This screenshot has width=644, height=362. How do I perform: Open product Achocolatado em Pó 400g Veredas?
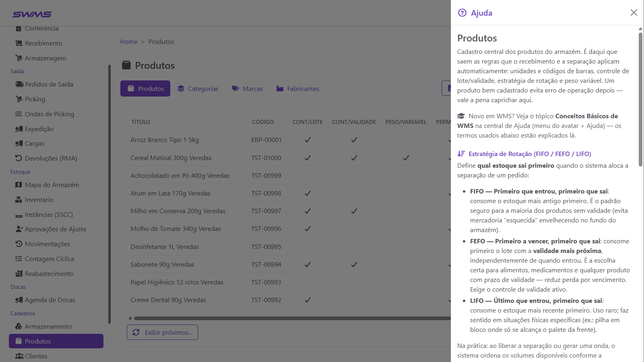pyautogui.click(x=180, y=175)
